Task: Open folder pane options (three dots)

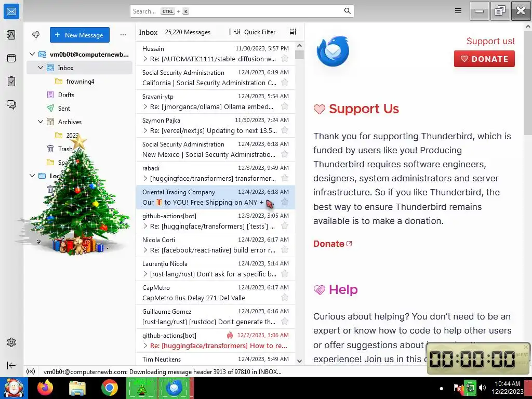Action: tap(123, 35)
